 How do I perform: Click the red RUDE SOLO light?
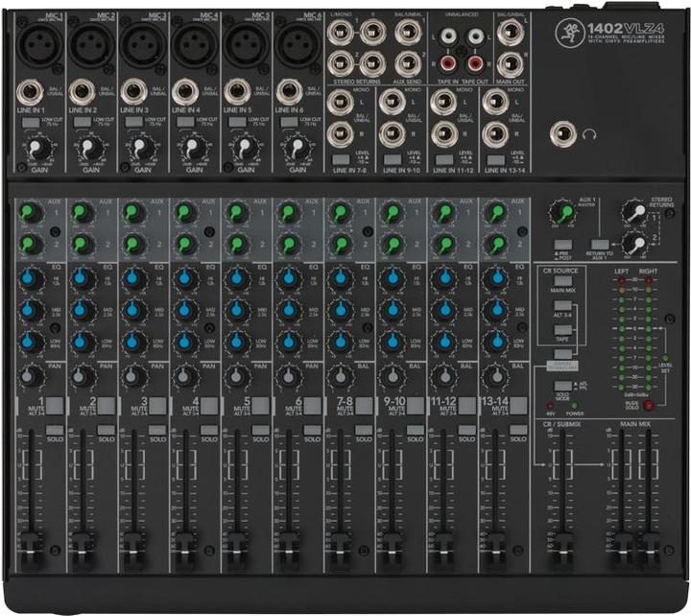click(648, 405)
